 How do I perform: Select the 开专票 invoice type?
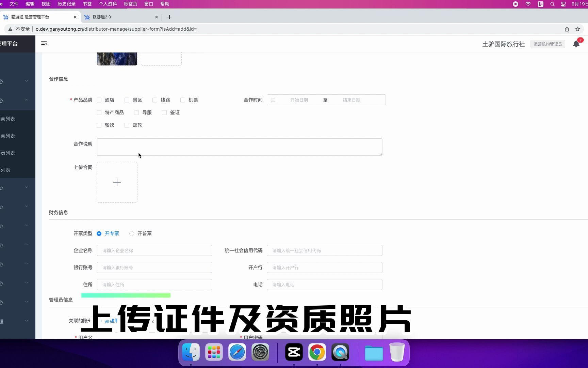pos(99,233)
